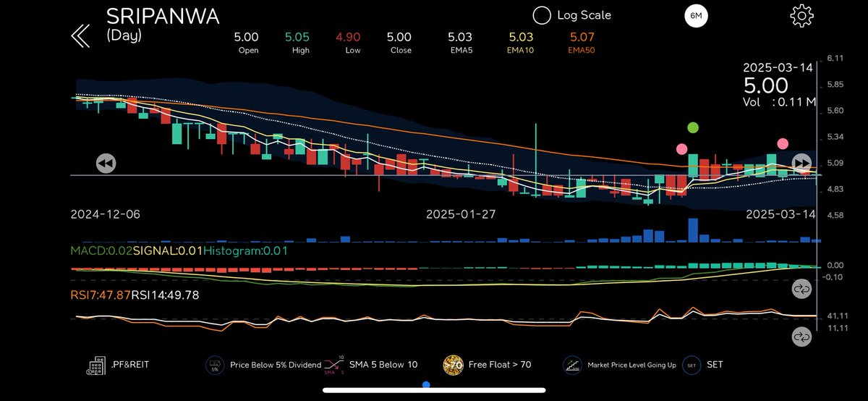Tap the 2025-03-14 date in price box
The image size is (868, 401).
pyautogui.click(x=778, y=67)
